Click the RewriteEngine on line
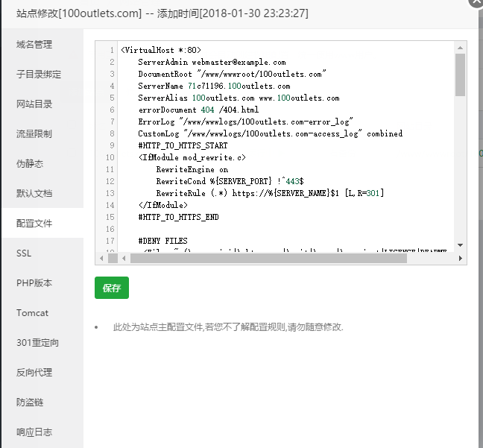This screenshot has width=483, height=448. pyautogui.click(x=192, y=170)
